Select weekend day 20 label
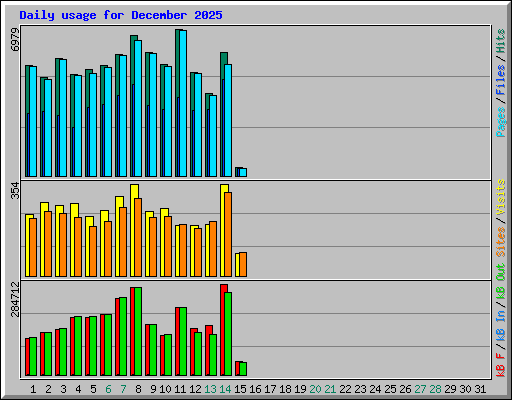Viewport: 512px width, 400px height. (x=315, y=389)
